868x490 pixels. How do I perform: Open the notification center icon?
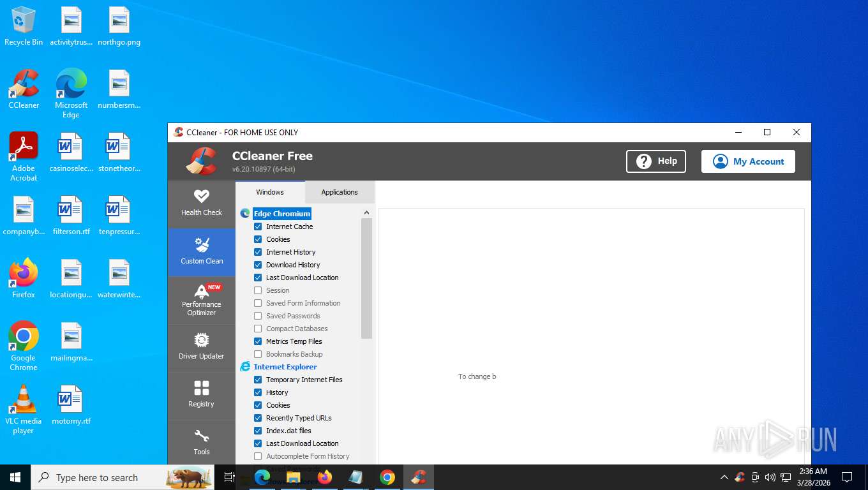847,477
